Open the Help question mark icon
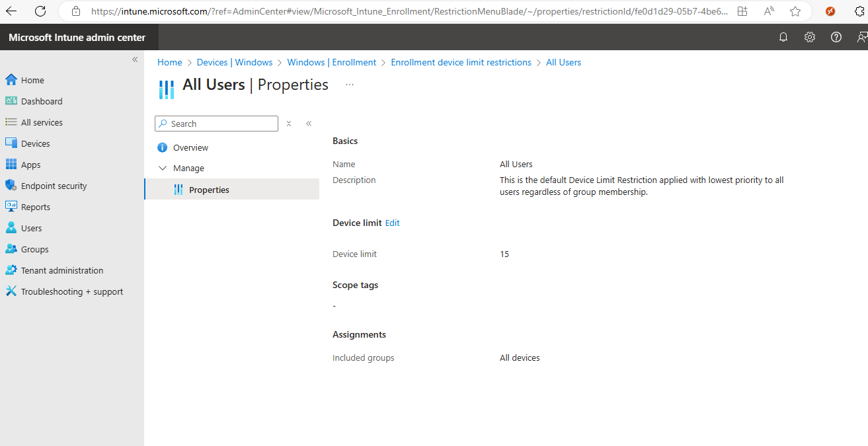 (836, 37)
